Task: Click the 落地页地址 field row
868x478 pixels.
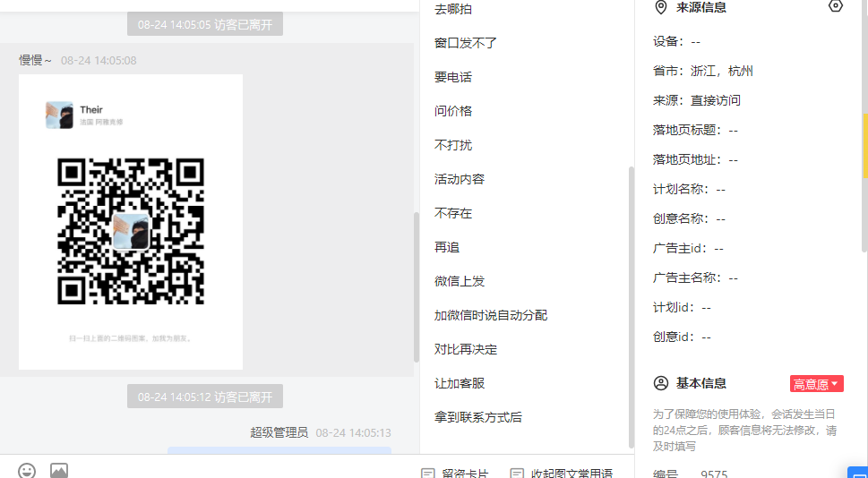Action: coord(695,159)
